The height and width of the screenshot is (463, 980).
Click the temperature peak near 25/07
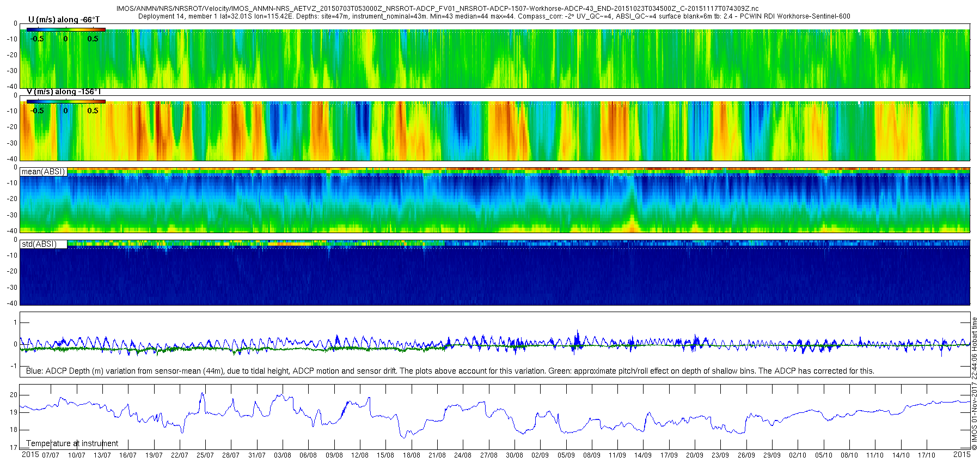[202, 394]
